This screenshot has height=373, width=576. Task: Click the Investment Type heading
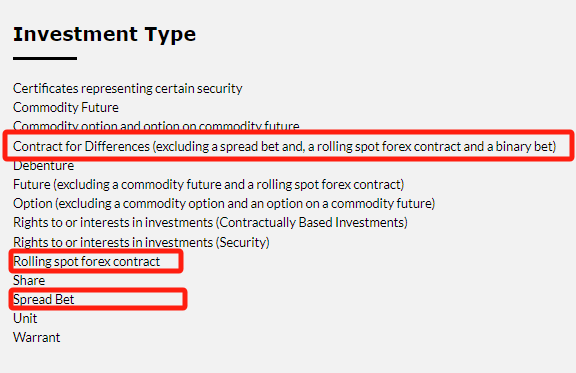pyautogui.click(x=104, y=35)
